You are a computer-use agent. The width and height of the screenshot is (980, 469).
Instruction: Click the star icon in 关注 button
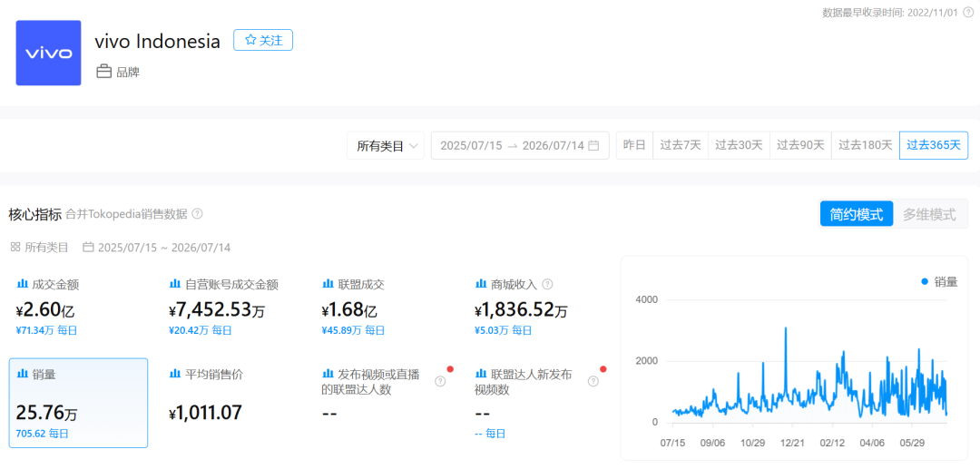coord(250,40)
